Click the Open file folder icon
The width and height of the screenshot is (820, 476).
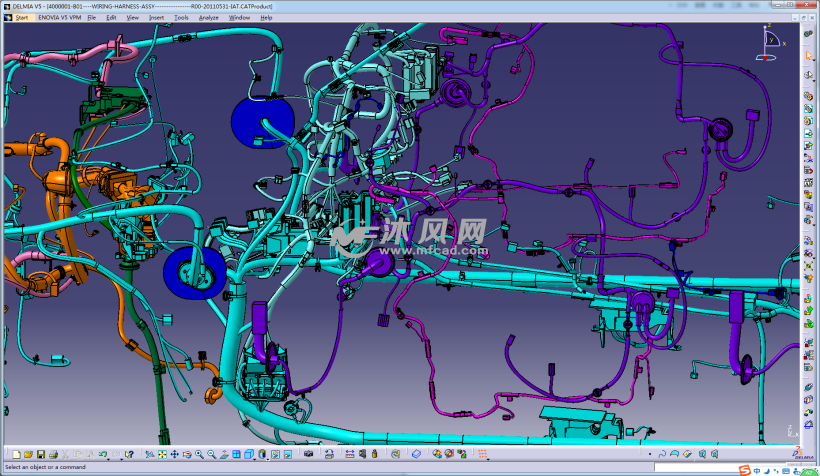[x=28, y=454]
